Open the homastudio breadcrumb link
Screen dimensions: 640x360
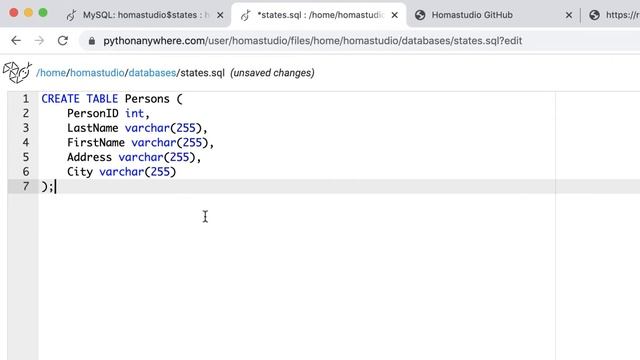point(97,73)
